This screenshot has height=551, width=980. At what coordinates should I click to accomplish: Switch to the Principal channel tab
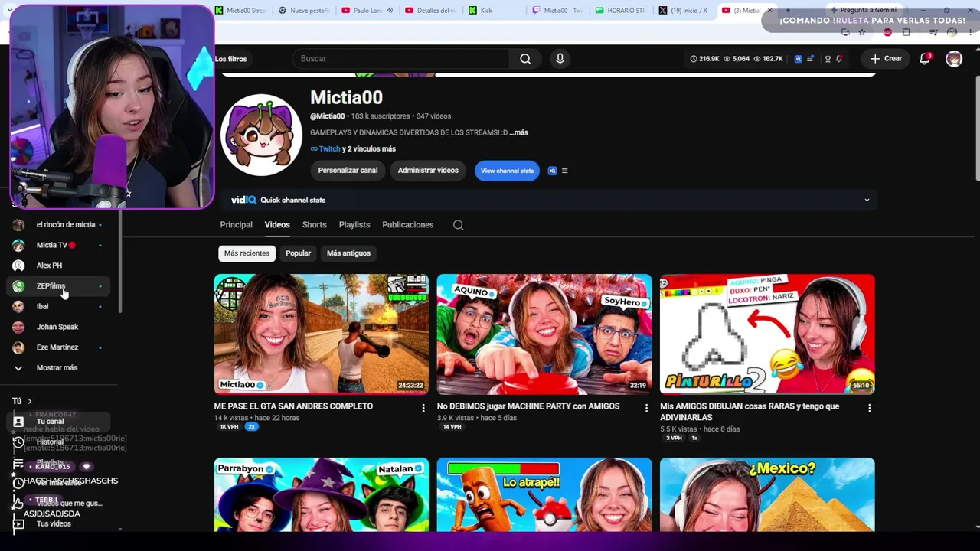(236, 225)
